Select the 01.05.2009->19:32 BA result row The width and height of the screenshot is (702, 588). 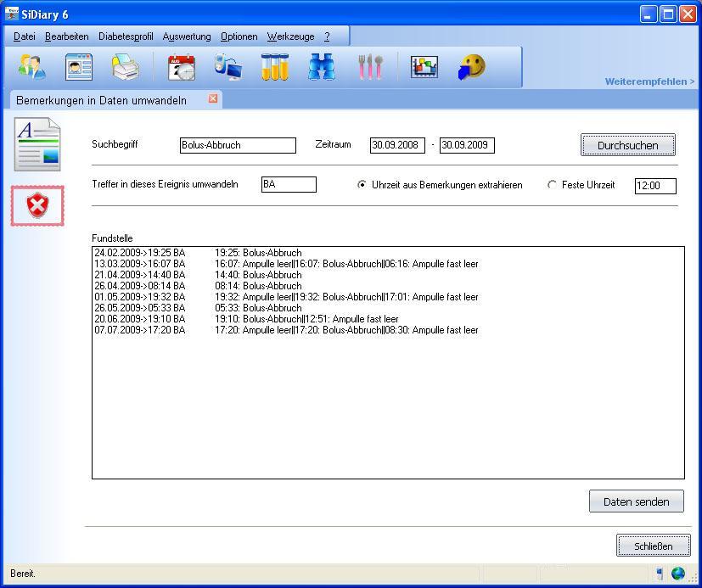click(388, 297)
